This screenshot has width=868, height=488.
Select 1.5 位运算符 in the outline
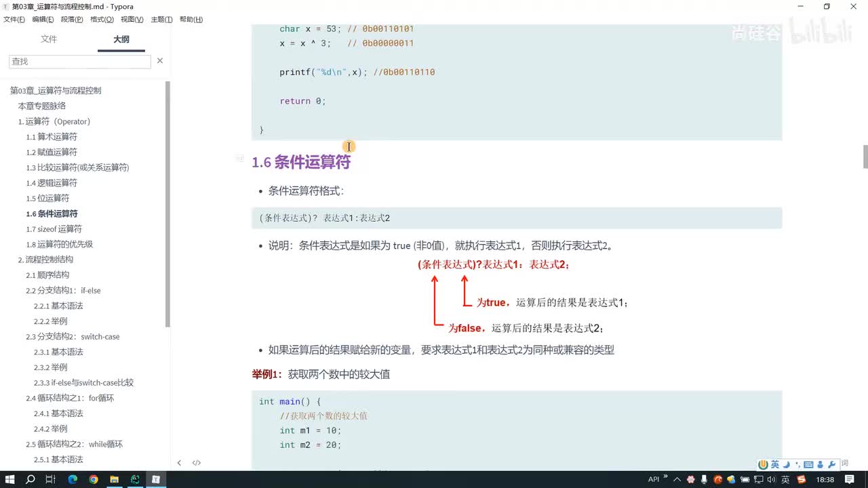[47, 199]
